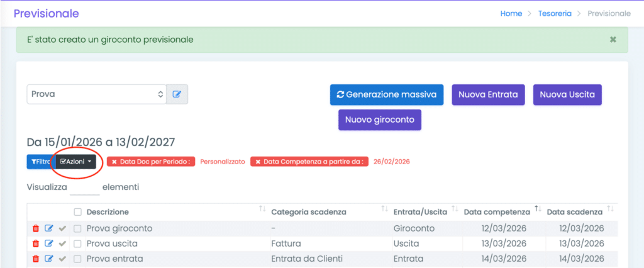644x268 pixels.
Task: Confirm Prova entrata with checkmark icon
Action: [x=62, y=259]
